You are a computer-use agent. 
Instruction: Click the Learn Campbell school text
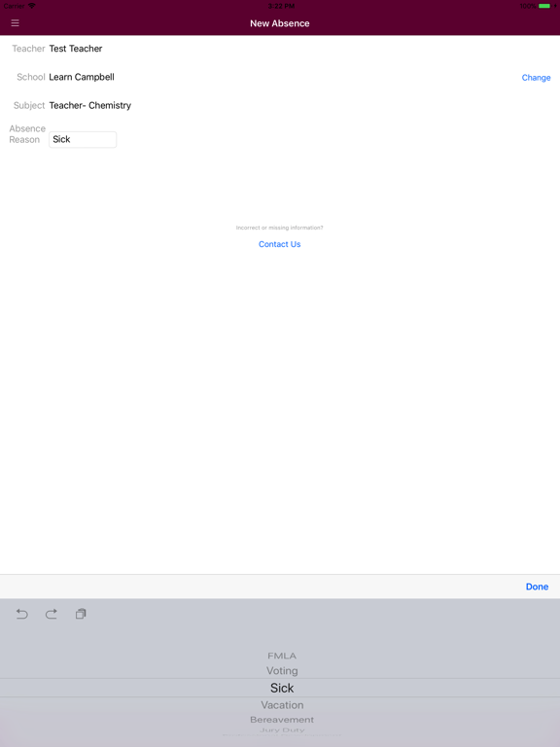(x=82, y=77)
